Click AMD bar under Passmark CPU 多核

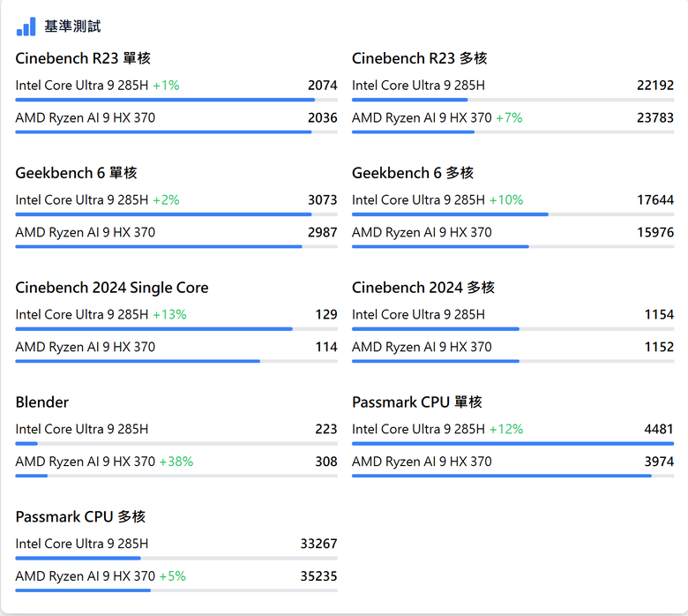[176, 590]
